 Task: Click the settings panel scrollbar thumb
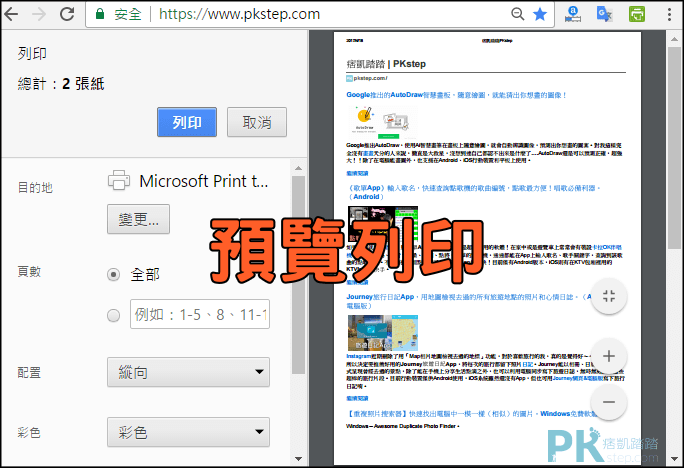pyautogui.click(x=298, y=275)
